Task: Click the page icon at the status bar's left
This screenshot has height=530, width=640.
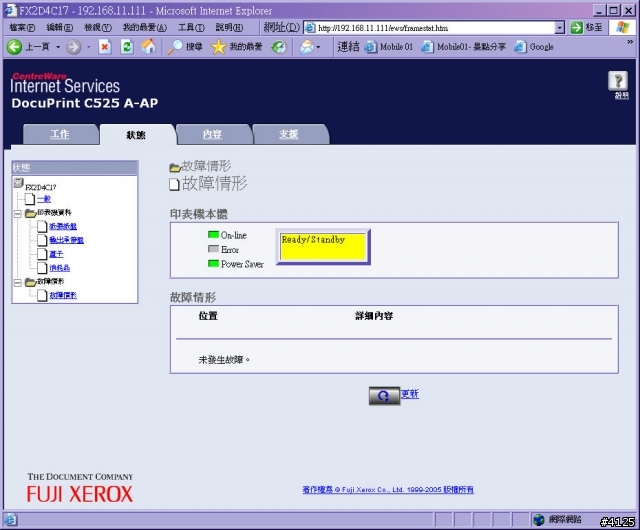Action: coord(10,520)
